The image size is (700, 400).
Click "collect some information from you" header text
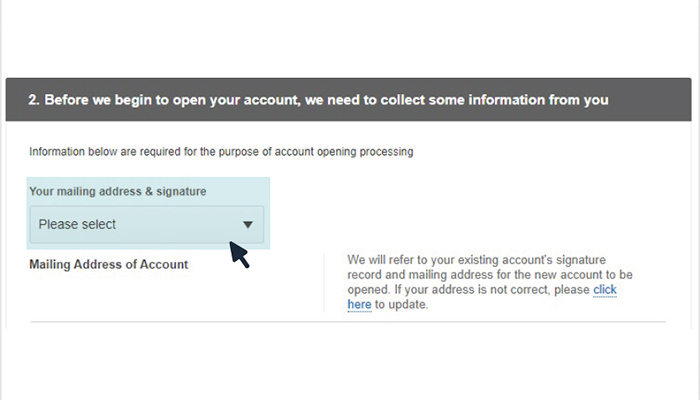(x=494, y=100)
